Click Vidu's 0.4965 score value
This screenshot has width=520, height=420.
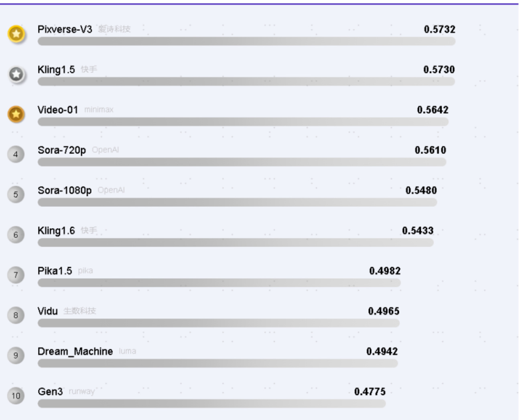point(384,311)
